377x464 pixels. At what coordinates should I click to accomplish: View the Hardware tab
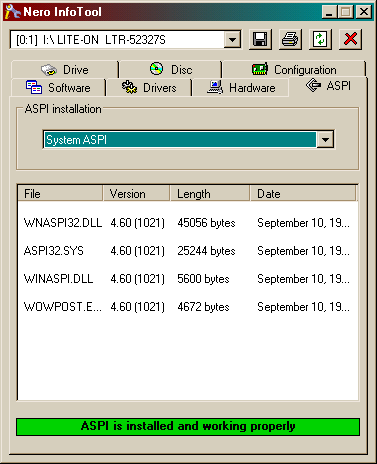click(241, 88)
